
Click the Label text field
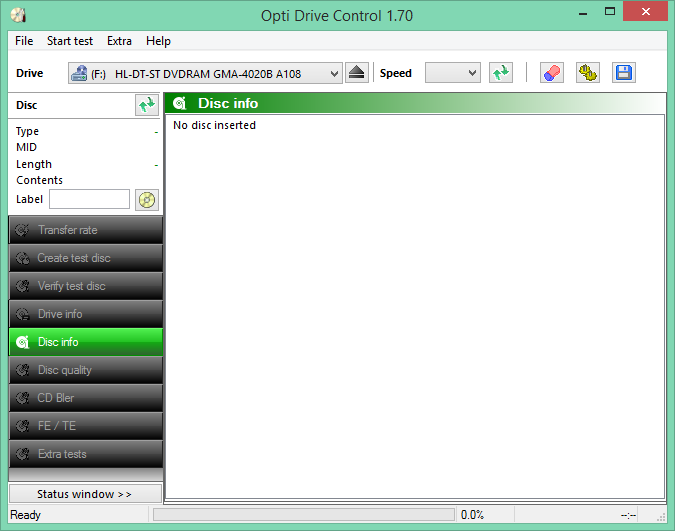pos(89,199)
